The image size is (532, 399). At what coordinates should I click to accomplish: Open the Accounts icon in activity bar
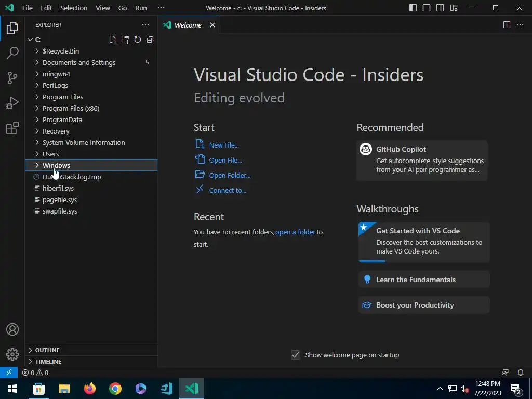coord(12,329)
